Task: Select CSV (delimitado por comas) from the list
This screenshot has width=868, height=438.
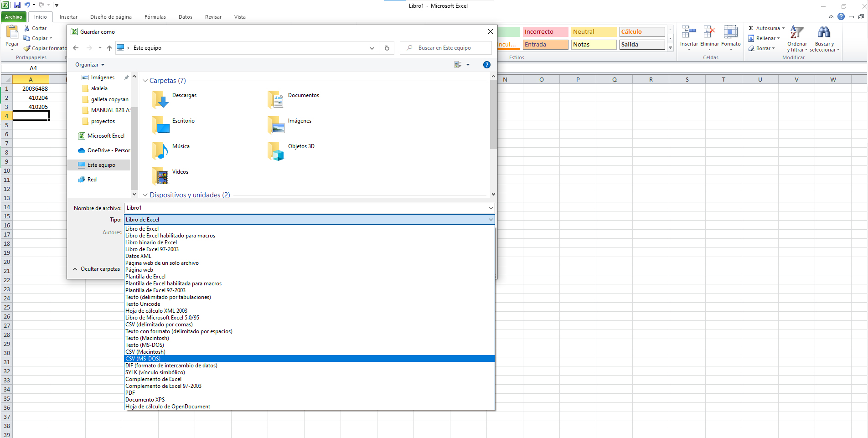Action: (159, 324)
